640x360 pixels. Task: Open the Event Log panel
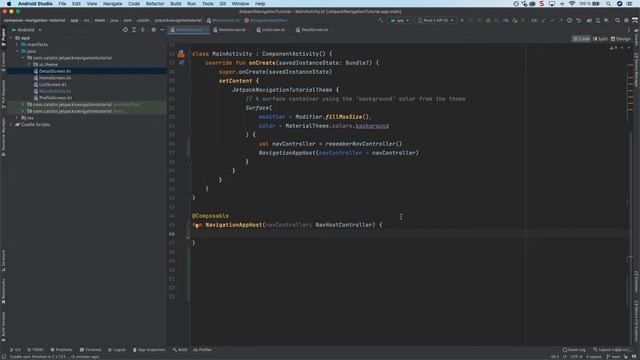[574, 350]
